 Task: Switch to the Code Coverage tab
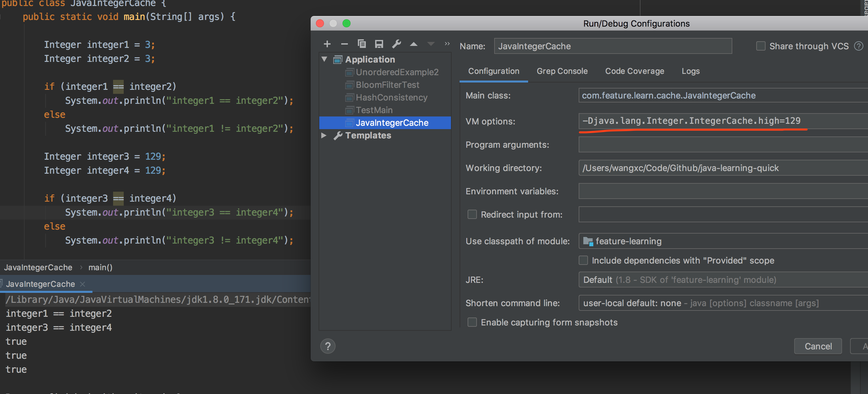click(x=634, y=71)
